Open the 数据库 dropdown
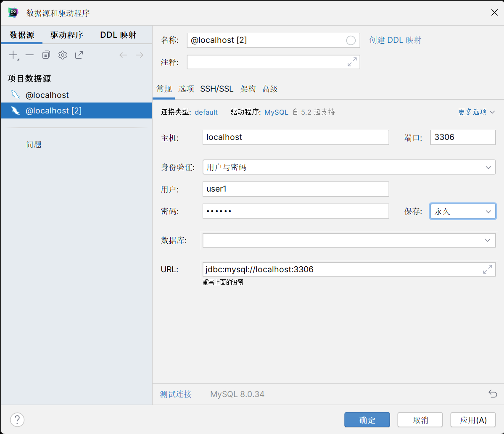 click(349, 240)
